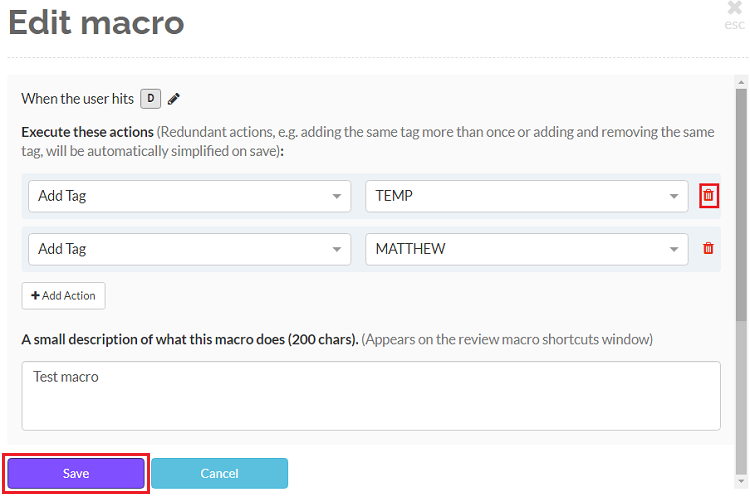The image size is (750, 497).
Task: Delete the TEMP tag action row
Action: (708, 196)
